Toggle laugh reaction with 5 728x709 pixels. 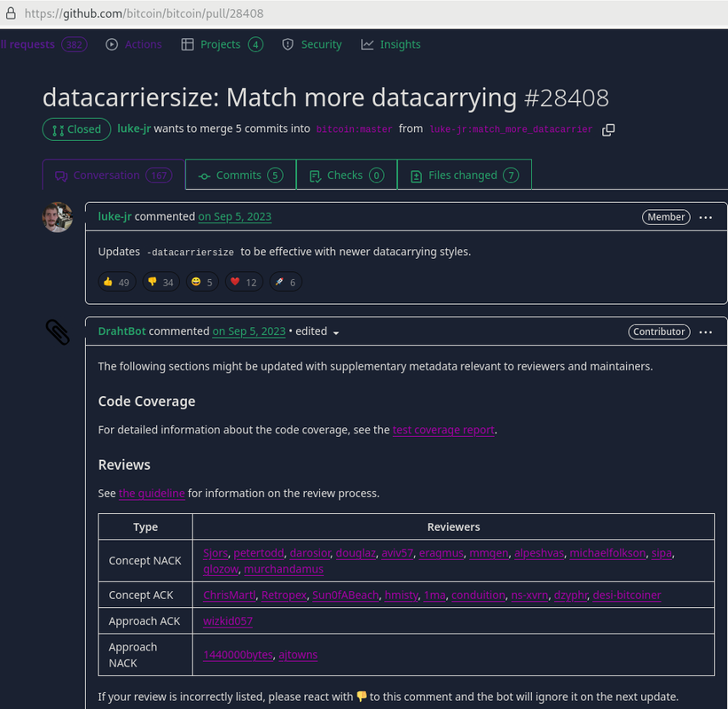(202, 282)
